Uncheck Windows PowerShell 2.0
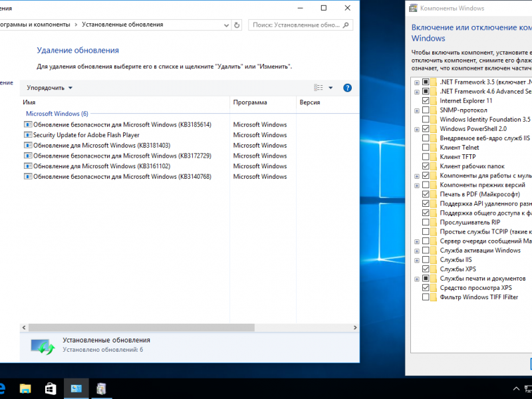Image resolution: width=532 pixels, height=399 pixels. [426, 128]
